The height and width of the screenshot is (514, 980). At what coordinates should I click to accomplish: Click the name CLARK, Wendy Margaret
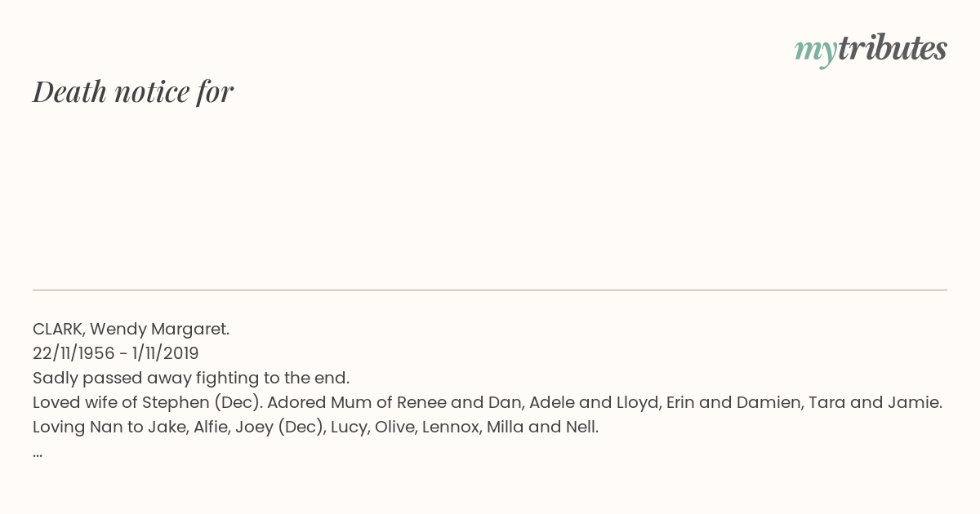click(131, 329)
